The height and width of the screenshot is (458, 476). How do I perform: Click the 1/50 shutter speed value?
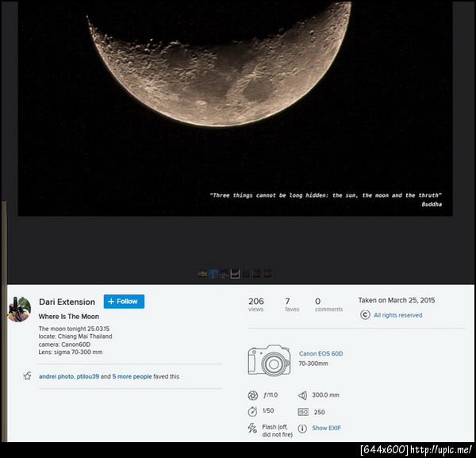click(x=268, y=410)
